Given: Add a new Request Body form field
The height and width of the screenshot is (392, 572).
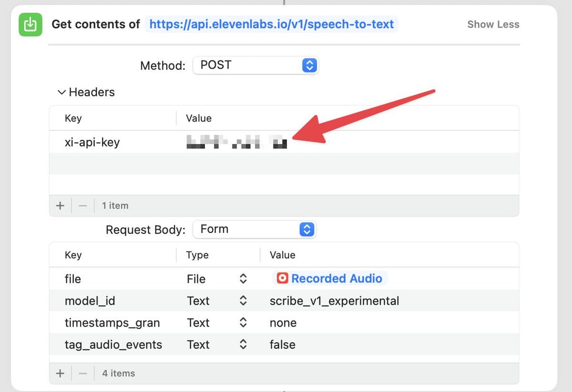Looking at the screenshot, I should (60, 373).
